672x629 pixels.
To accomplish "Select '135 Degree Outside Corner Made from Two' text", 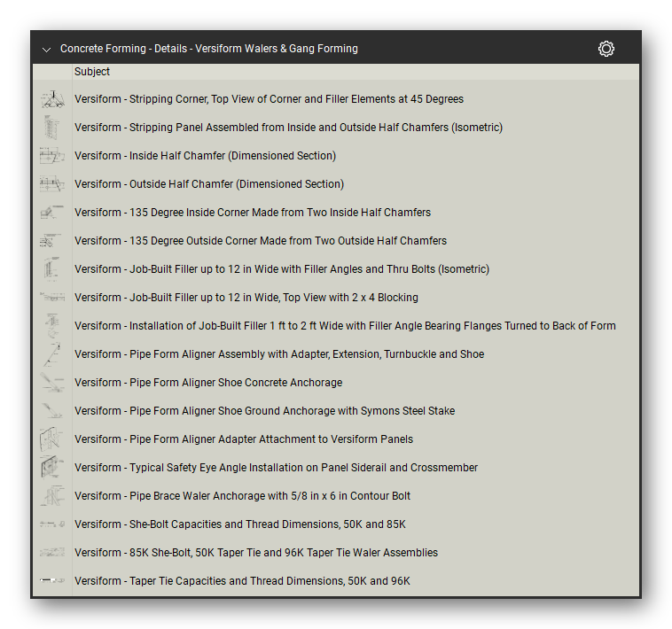I will (x=261, y=240).
